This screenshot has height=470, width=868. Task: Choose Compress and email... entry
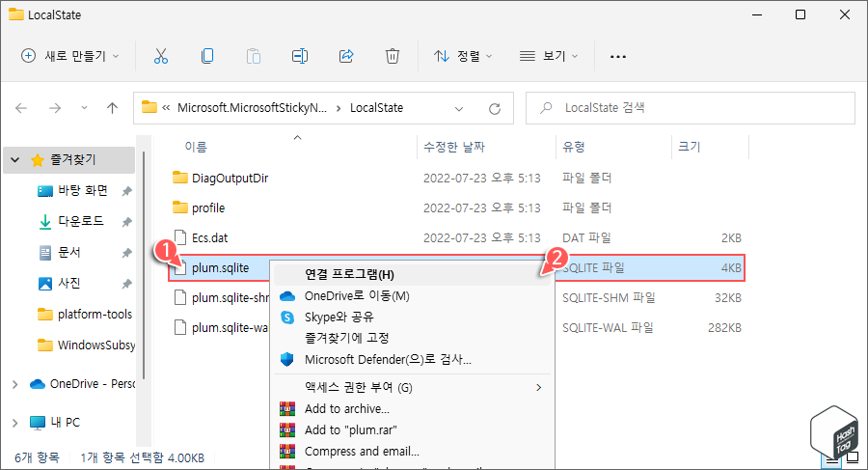(x=413, y=451)
